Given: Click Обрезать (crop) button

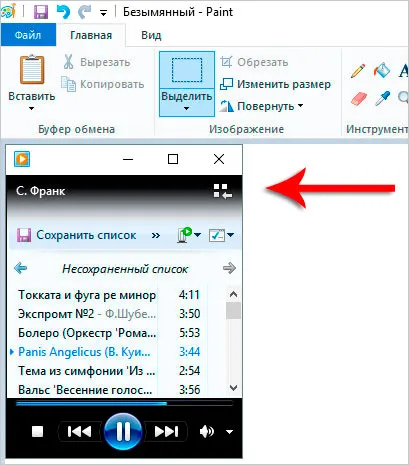Looking at the screenshot, I should pyautogui.click(x=254, y=62).
